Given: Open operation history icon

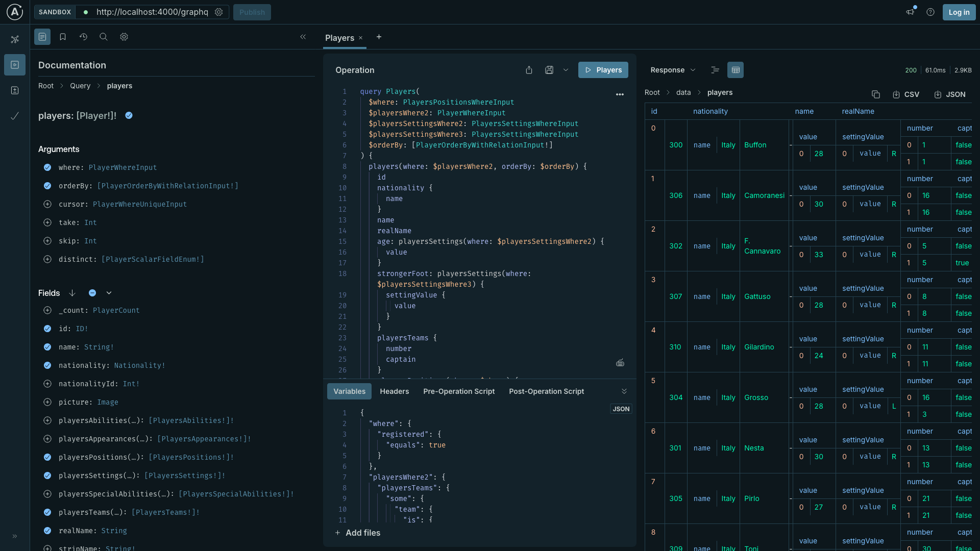Looking at the screenshot, I should coord(83,37).
